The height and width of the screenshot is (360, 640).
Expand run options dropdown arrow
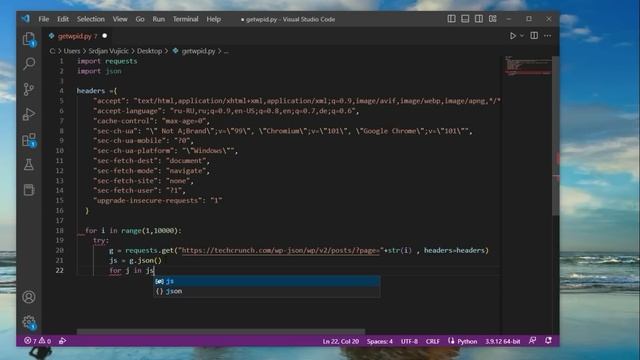[x=522, y=36]
